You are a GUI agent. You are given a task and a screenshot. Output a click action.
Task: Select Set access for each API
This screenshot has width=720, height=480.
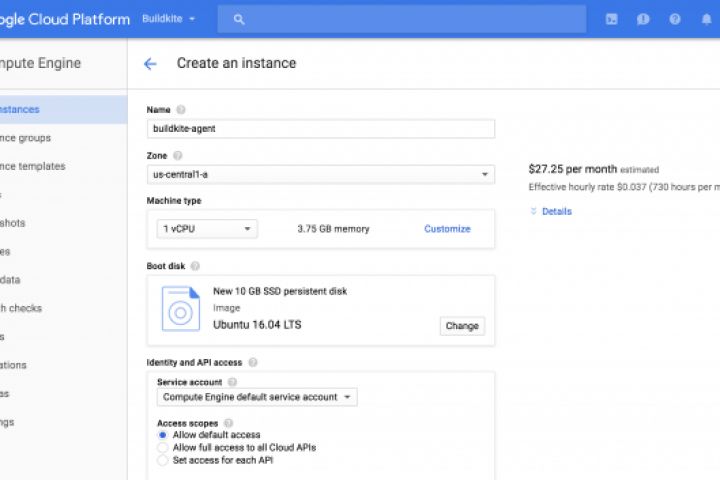pos(163,461)
